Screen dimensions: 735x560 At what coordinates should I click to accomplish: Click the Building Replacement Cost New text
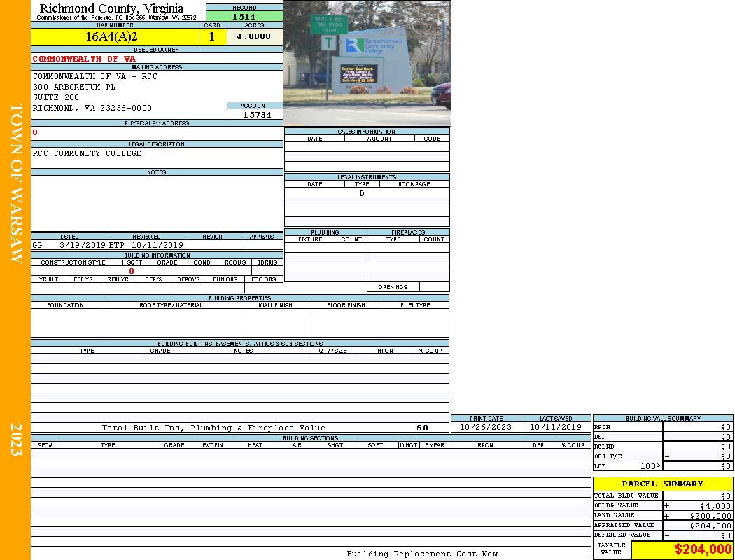(422, 554)
